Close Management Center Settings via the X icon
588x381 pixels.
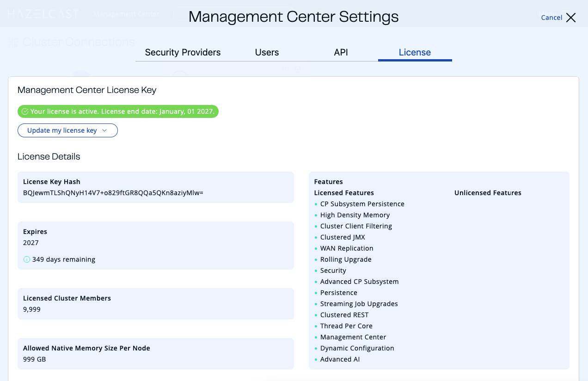pyautogui.click(x=571, y=18)
